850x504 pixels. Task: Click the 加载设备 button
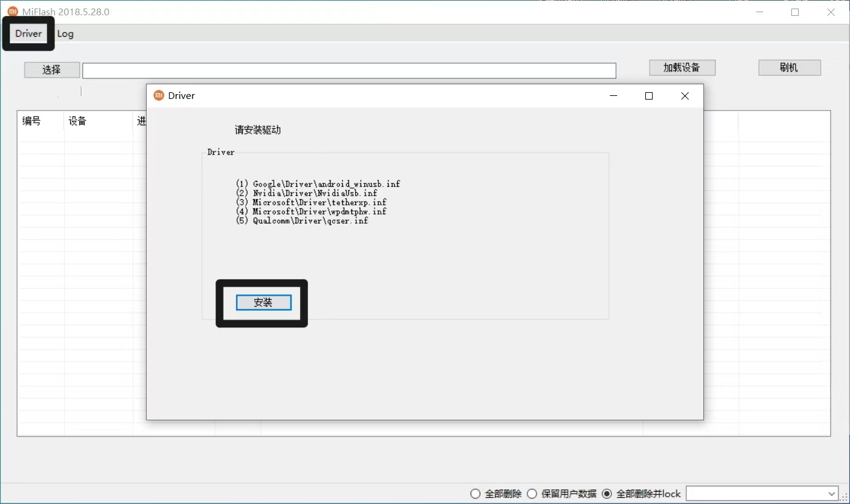coord(682,68)
